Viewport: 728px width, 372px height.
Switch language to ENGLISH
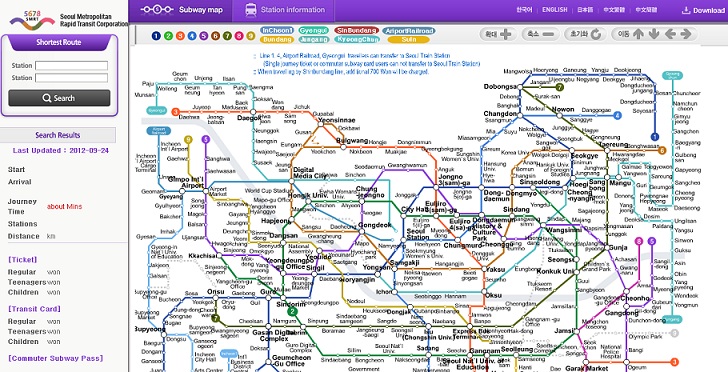click(x=554, y=10)
